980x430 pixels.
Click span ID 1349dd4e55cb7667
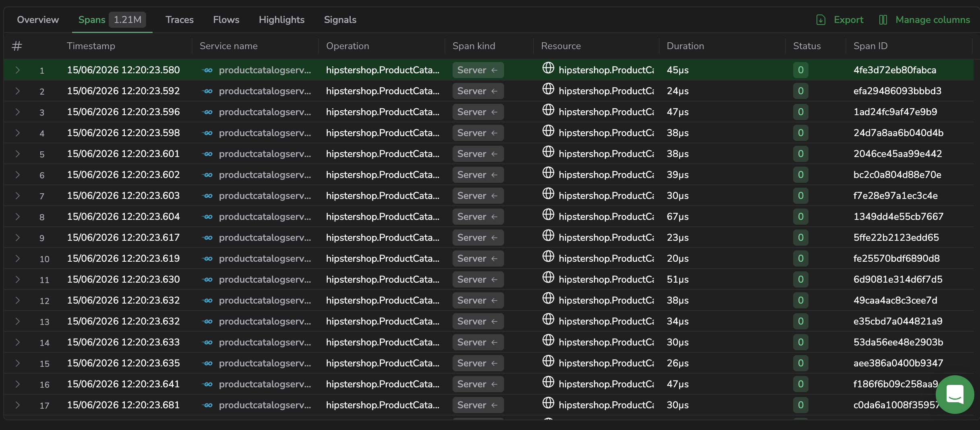coord(898,217)
